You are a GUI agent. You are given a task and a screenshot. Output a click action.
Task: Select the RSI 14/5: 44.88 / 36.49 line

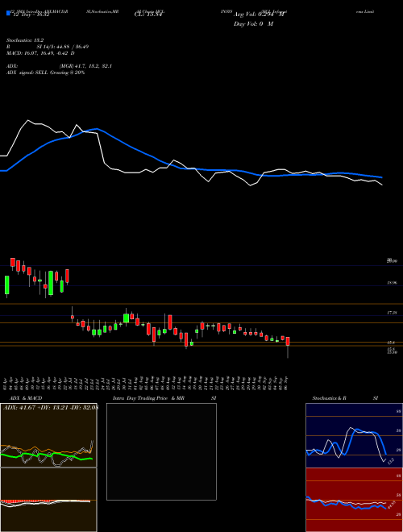(x=48, y=47)
